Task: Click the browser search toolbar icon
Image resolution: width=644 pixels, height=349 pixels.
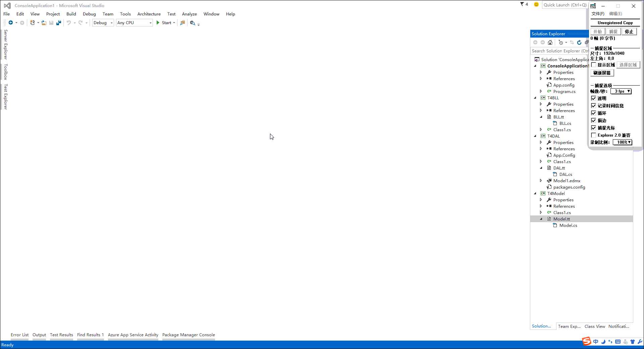Action: pyautogui.click(x=193, y=23)
